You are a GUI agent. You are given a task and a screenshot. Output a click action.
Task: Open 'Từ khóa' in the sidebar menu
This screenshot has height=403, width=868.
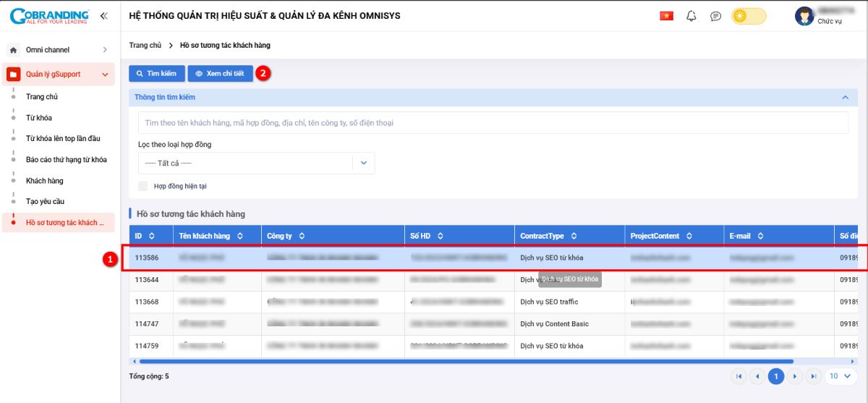[39, 118]
